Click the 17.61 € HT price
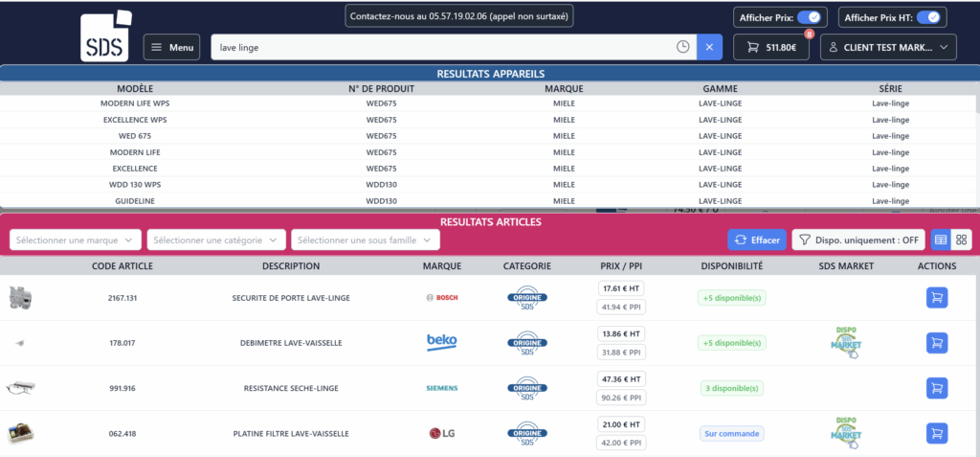The height and width of the screenshot is (457, 980). 621,288
